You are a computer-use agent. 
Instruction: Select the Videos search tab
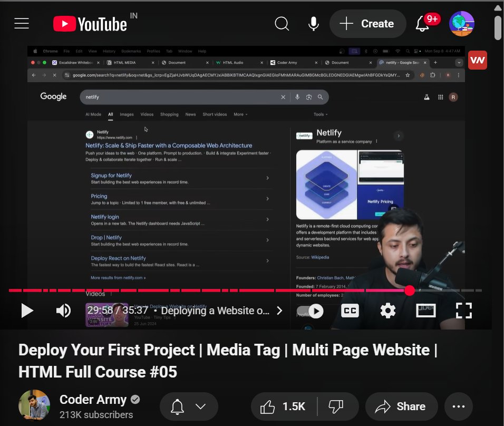click(x=147, y=114)
